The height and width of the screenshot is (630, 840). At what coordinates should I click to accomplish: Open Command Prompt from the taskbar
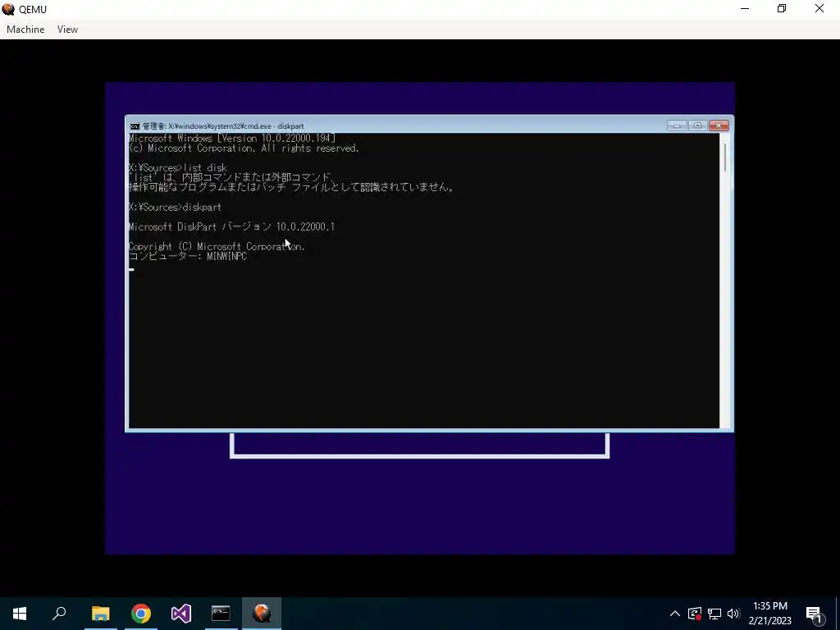221,614
